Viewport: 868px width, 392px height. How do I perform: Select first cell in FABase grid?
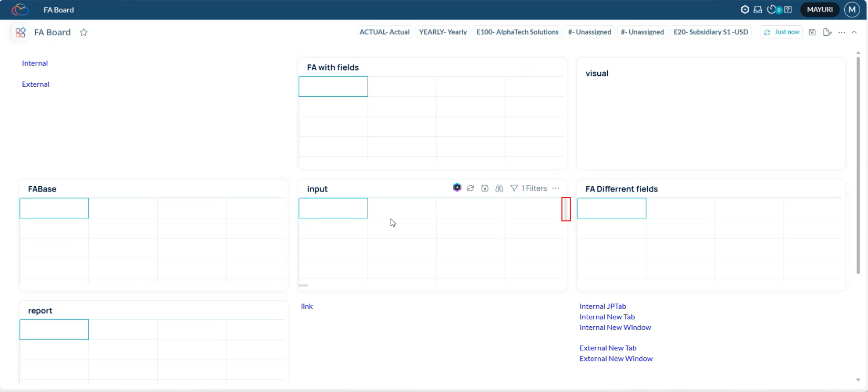54,208
